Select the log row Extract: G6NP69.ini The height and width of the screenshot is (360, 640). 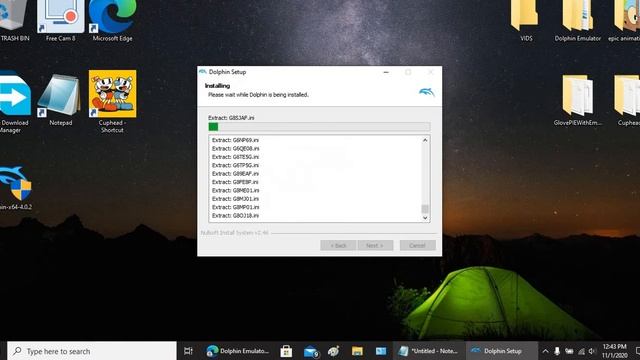click(235, 140)
